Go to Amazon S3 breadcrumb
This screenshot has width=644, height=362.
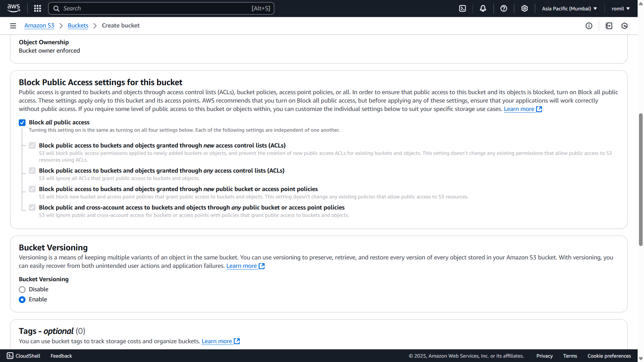(39, 25)
